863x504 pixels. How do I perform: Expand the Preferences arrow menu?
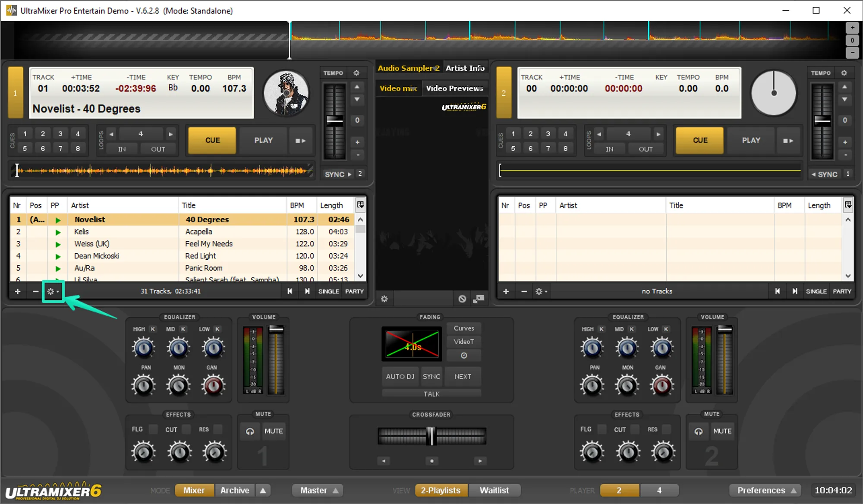(x=794, y=491)
